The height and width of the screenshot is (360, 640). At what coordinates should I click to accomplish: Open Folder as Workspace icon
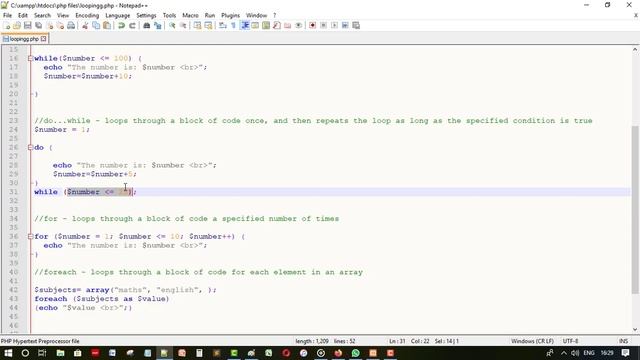[x=287, y=25]
